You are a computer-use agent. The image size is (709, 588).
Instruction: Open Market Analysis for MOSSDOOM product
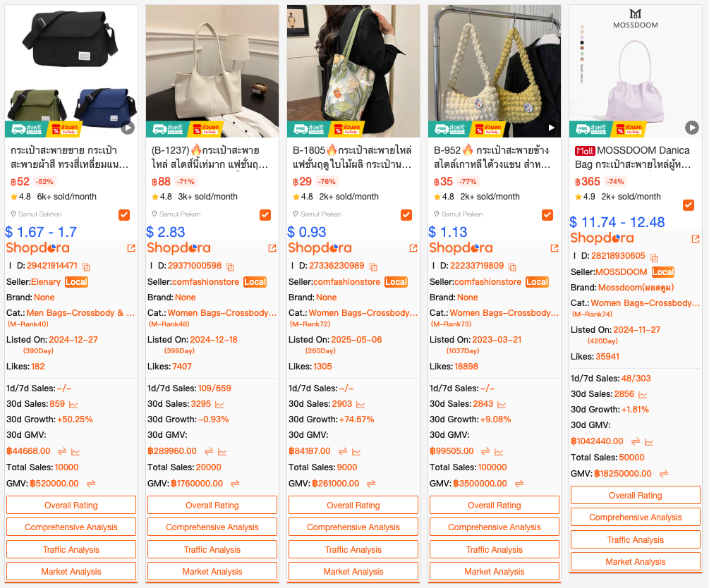(636, 561)
